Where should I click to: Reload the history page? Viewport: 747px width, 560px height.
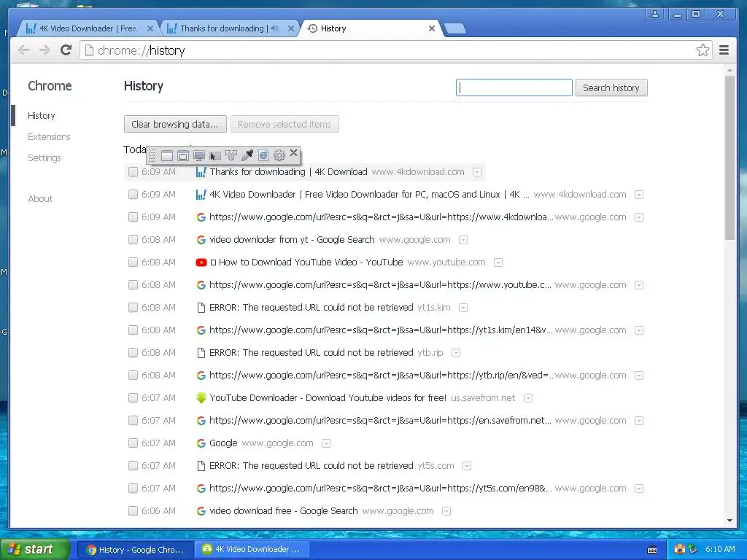pos(66,50)
